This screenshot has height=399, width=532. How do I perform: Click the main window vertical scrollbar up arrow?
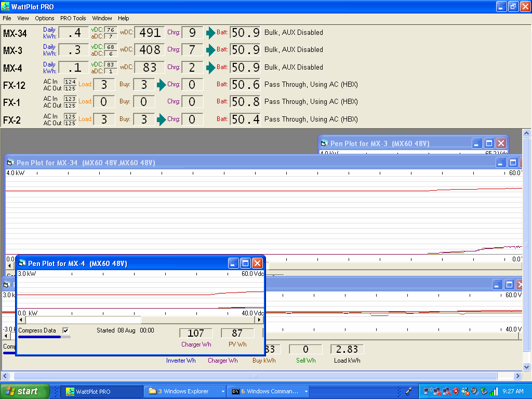tap(527, 133)
